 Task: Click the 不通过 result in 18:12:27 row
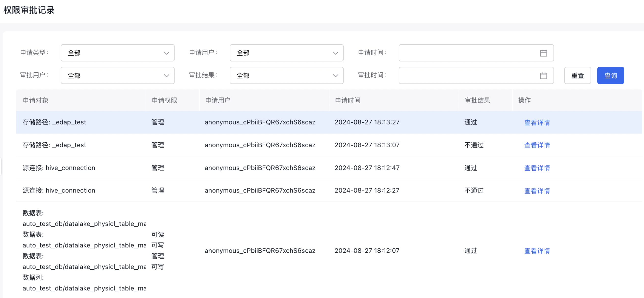(x=474, y=190)
